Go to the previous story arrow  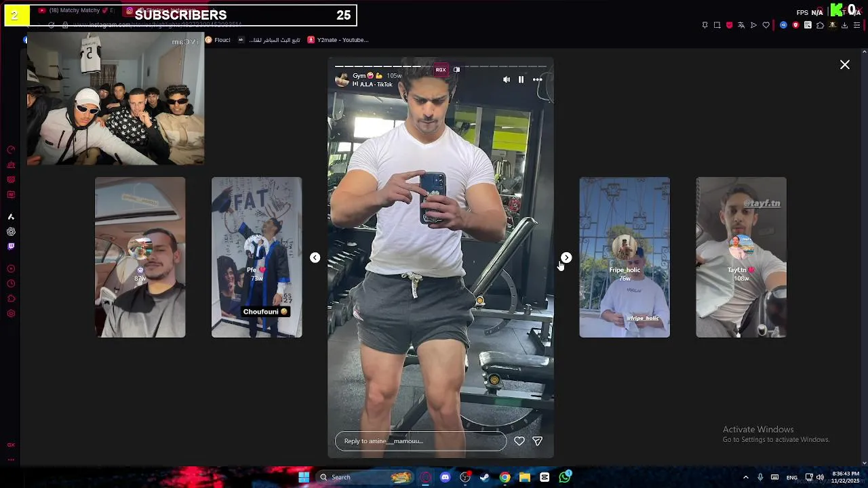pos(315,258)
